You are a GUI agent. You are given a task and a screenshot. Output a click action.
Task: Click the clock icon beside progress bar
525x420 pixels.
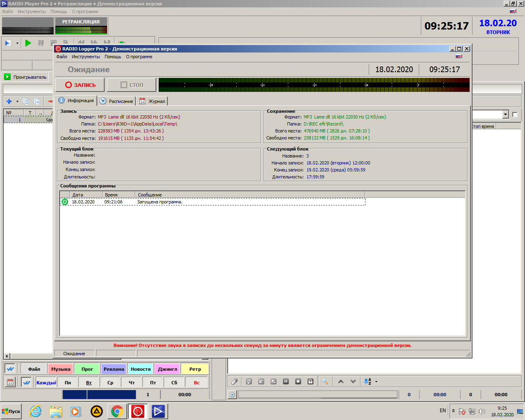(232, 395)
